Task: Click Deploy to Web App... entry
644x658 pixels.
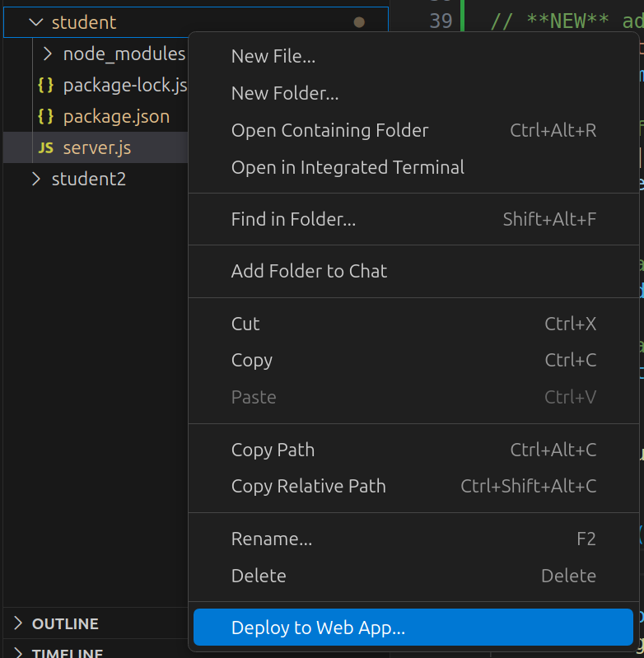Action: (318, 628)
